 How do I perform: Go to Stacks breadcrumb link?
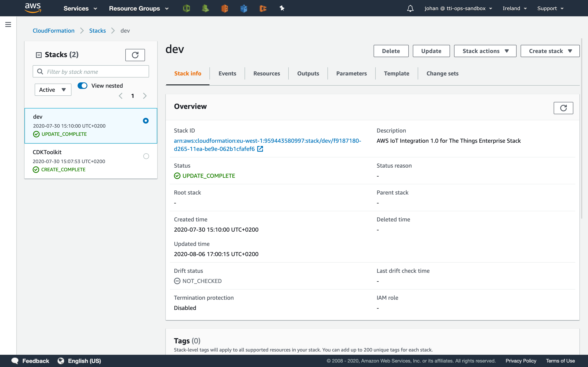(97, 31)
